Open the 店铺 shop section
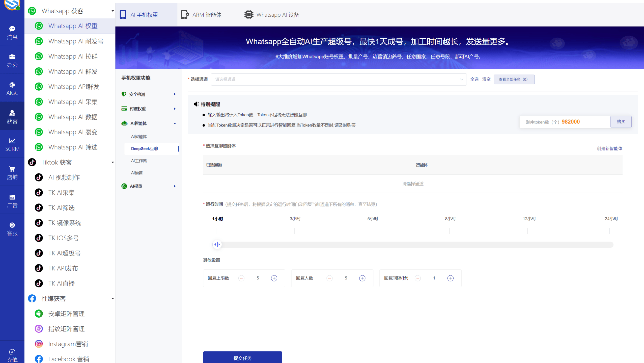Screen dimensions: 644x363 [x=12, y=172]
